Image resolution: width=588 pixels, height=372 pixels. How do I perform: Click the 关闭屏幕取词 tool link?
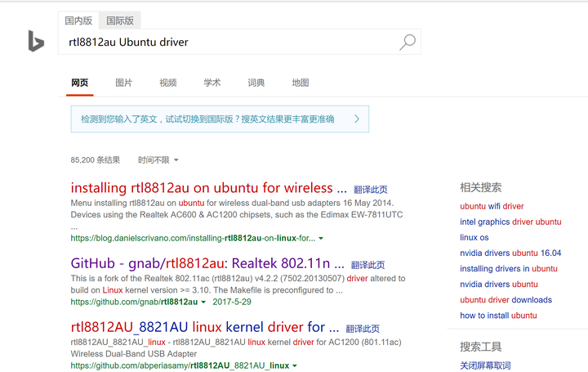(485, 365)
